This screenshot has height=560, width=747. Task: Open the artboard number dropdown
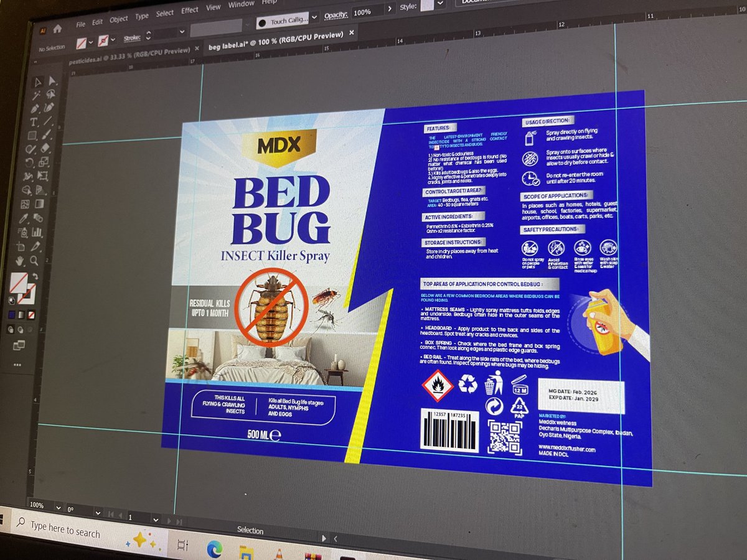156,520
